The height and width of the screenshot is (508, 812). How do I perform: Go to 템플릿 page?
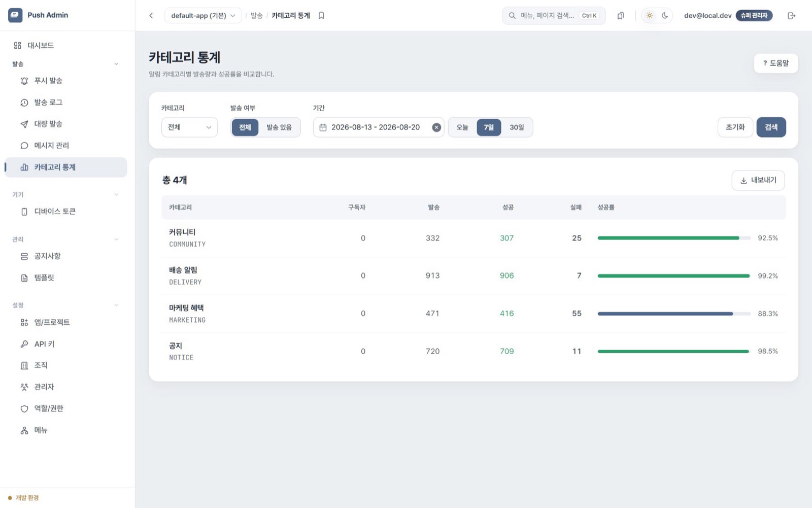[66, 278]
